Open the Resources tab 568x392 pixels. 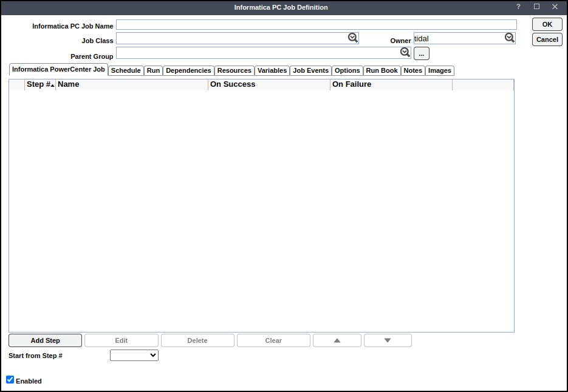(234, 70)
